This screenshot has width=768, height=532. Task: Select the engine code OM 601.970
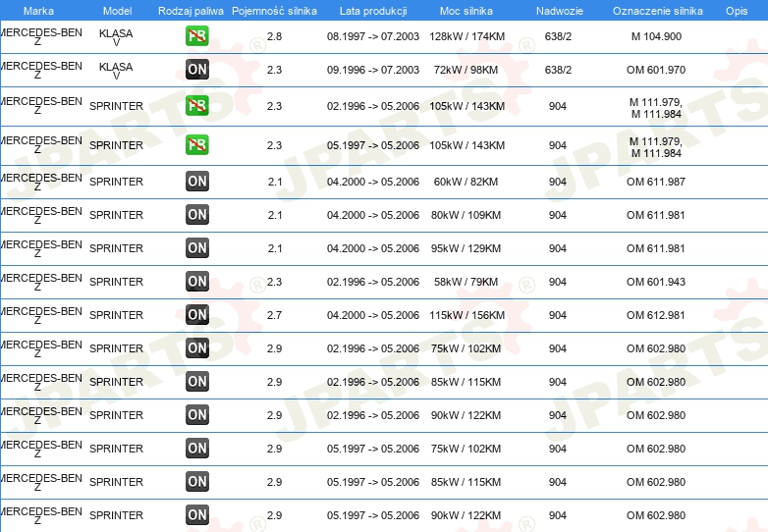(x=656, y=70)
